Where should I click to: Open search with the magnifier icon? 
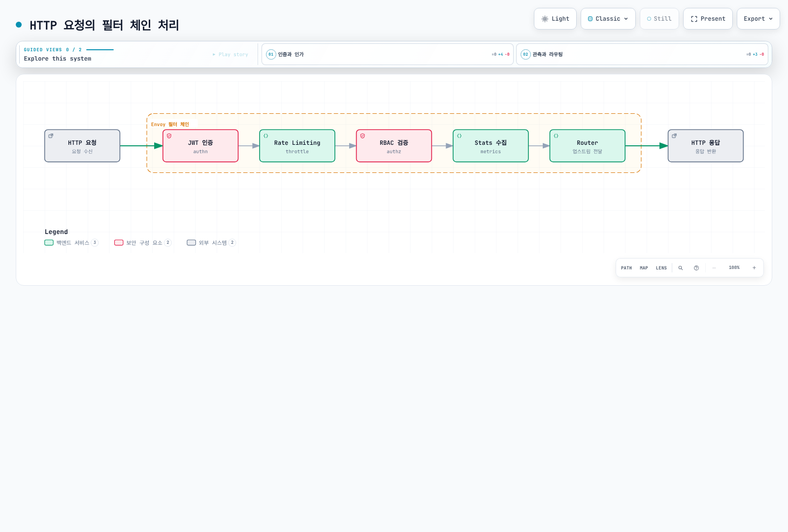pos(681,268)
